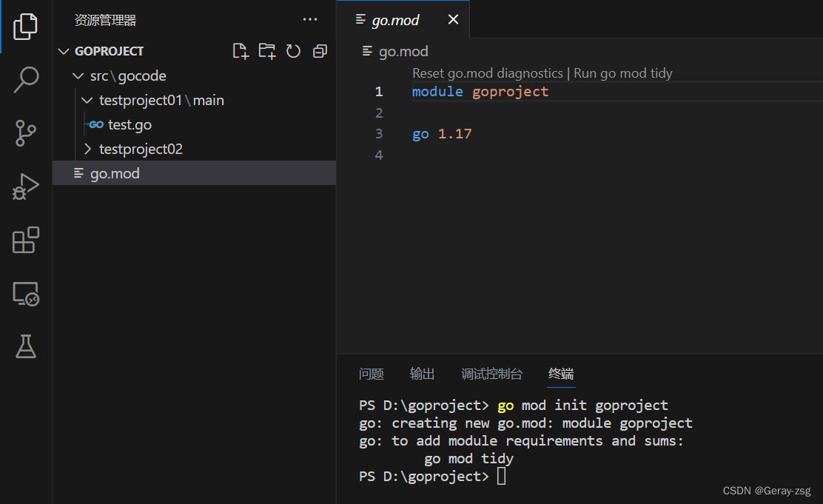Click the 'go mod tidy' line in terminal output
Viewport: 823px width, 504px height.
468,459
